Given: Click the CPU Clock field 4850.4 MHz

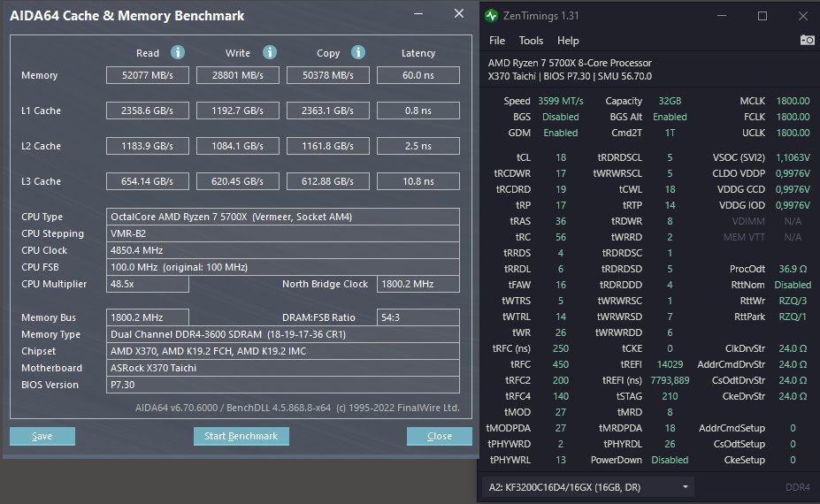Looking at the screenshot, I should pos(283,250).
